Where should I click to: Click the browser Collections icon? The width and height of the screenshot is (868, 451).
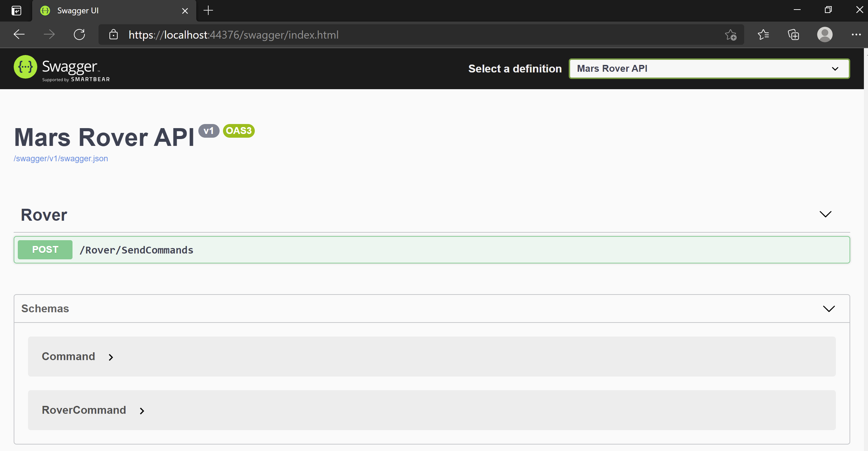pos(793,35)
